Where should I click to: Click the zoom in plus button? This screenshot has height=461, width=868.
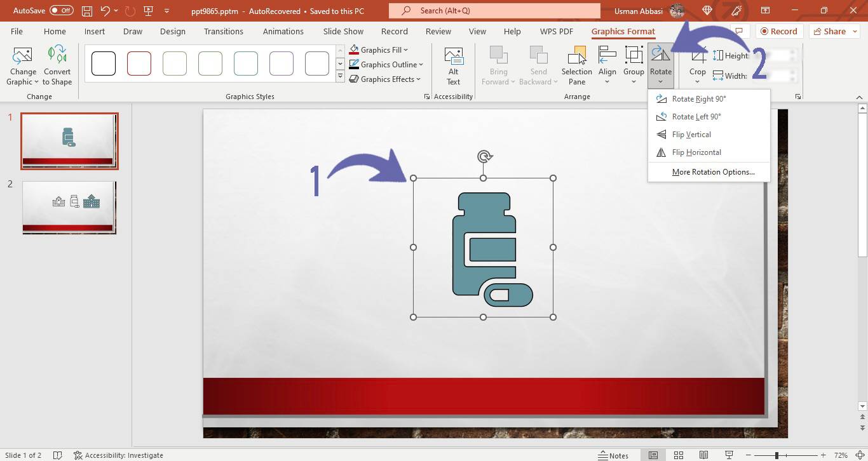(823, 455)
